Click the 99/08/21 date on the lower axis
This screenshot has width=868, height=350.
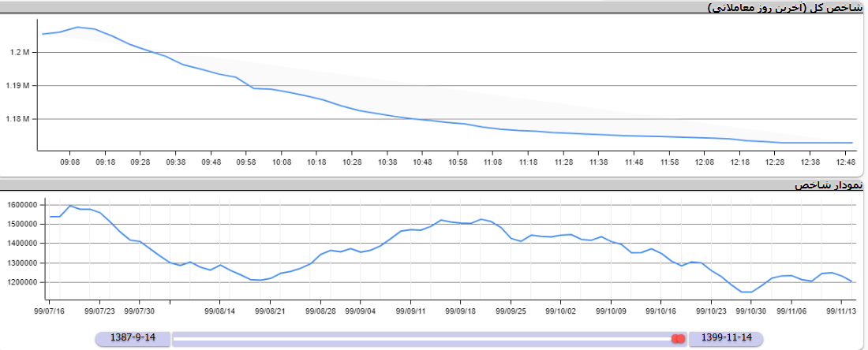coord(271,311)
